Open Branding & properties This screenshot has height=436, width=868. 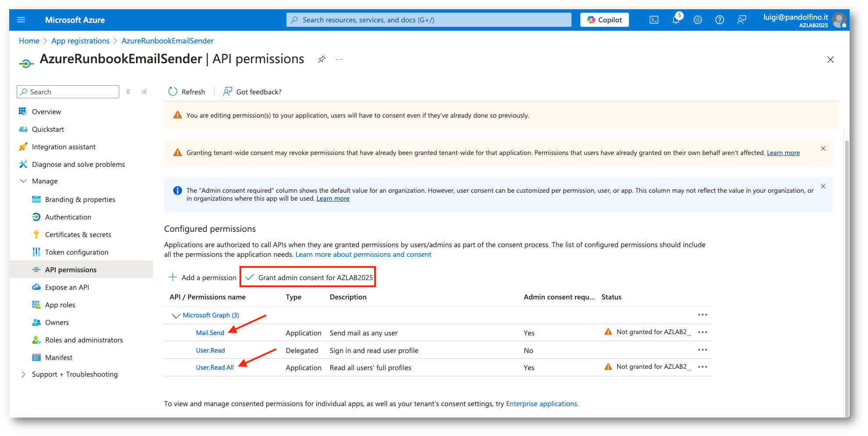click(x=80, y=199)
